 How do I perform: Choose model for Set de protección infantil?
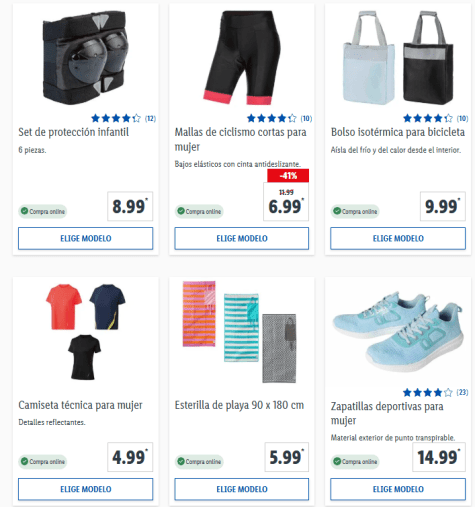point(86,238)
